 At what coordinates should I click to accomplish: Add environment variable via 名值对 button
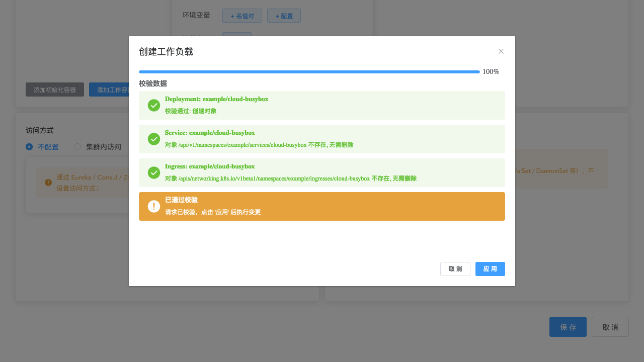pyautogui.click(x=242, y=16)
